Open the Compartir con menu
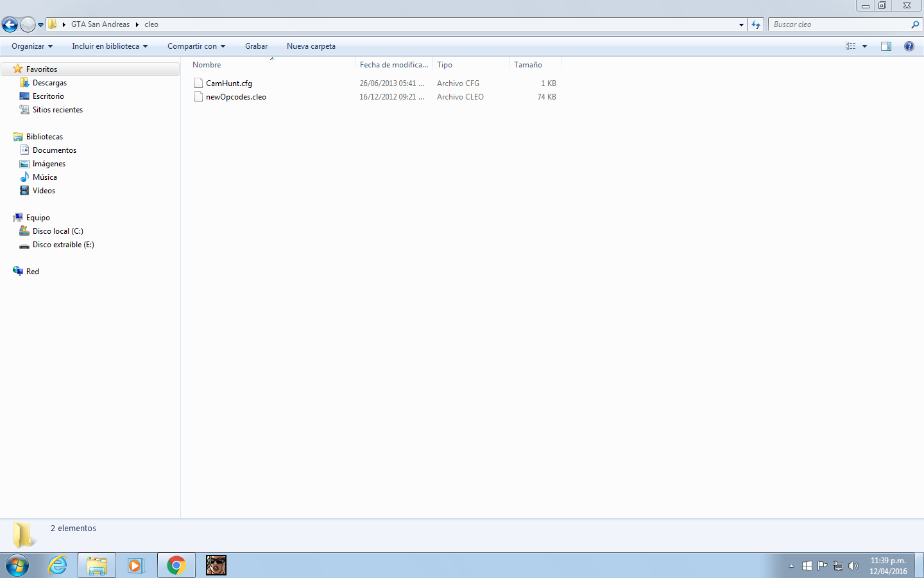 pyautogui.click(x=196, y=46)
